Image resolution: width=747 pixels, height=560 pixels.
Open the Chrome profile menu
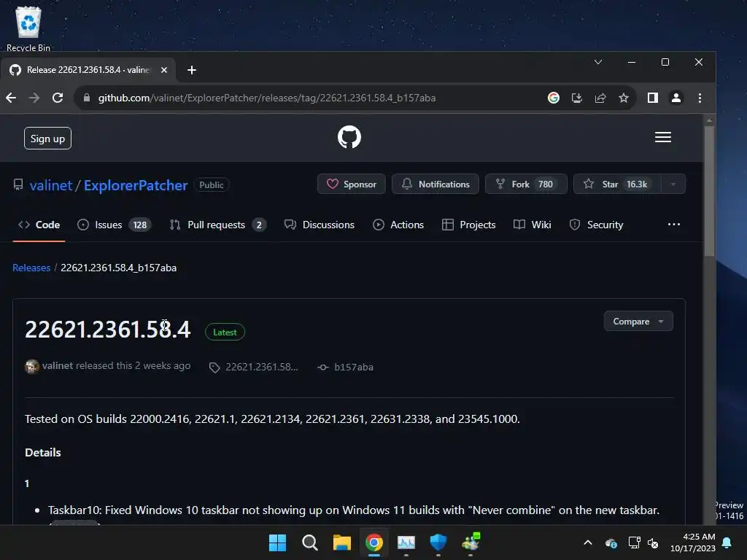(x=676, y=98)
